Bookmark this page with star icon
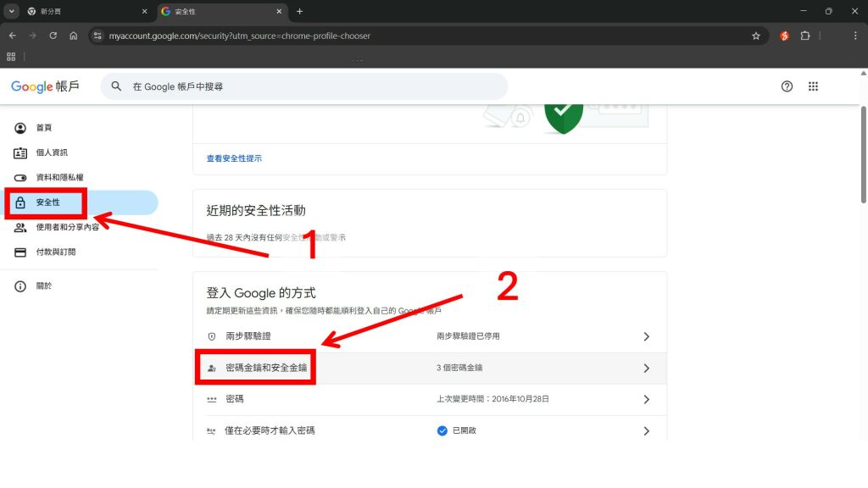The image size is (868, 488). pyautogui.click(x=755, y=36)
